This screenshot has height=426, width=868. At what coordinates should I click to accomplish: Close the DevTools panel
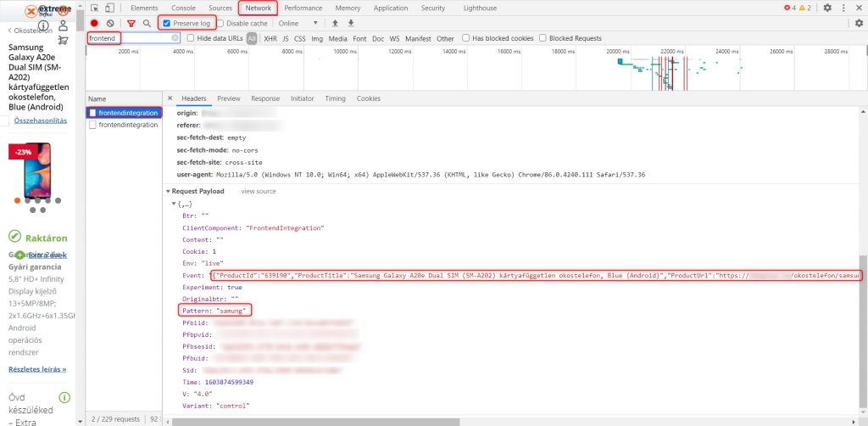[860, 8]
